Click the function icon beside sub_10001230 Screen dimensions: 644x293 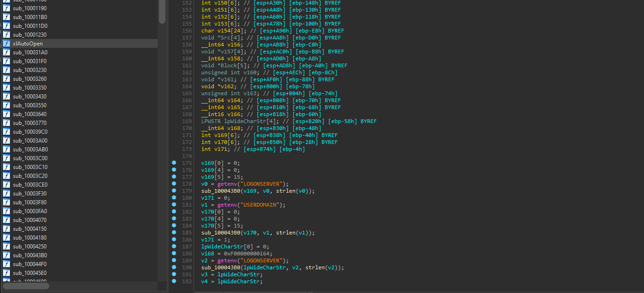[7, 34]
